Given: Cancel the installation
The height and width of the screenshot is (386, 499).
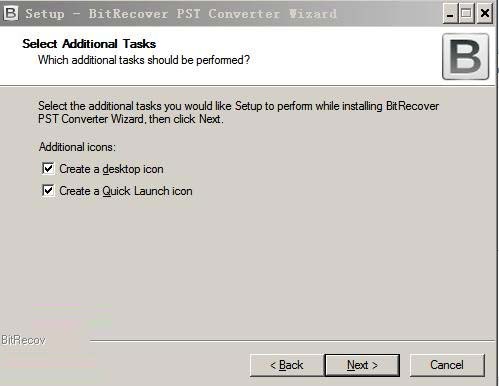Looking at the screenshot, I should [447, 365].
